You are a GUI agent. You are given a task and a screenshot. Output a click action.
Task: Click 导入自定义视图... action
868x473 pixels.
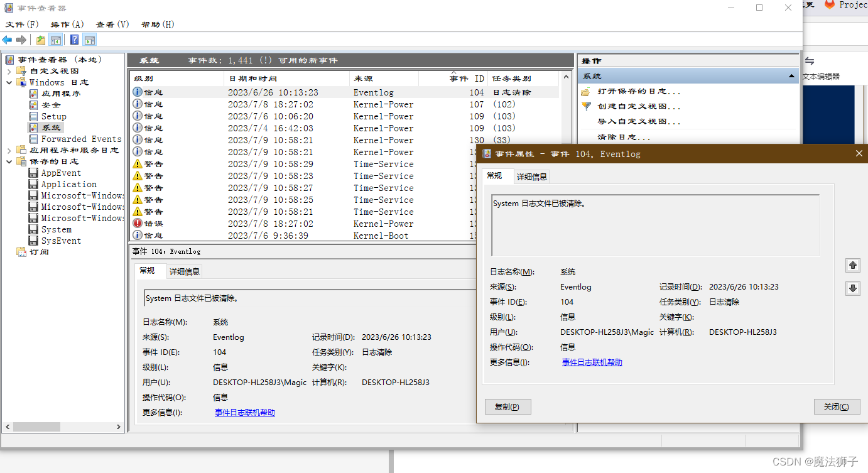tap(639, 122)
